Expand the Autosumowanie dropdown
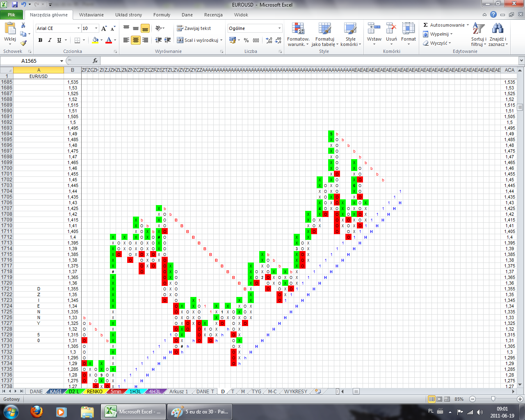The width and height of the screenshot is (525, 420). point(468,25)
